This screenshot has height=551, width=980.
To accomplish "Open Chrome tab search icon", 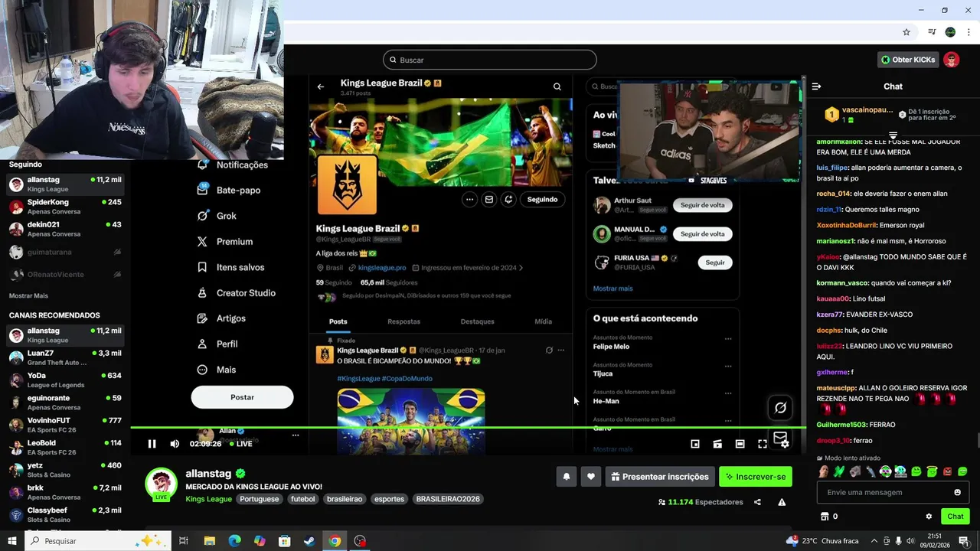I will (x=932, y=32).
